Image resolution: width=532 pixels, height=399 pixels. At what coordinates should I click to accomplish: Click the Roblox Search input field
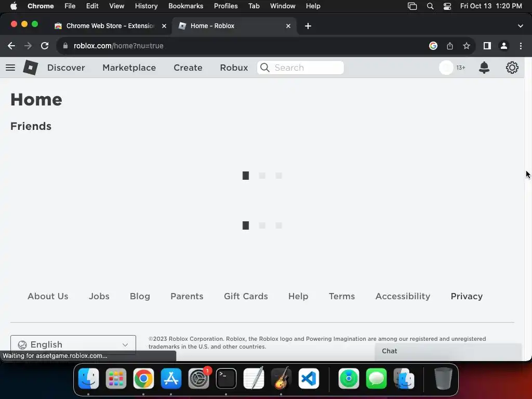[x=300, y=68]
